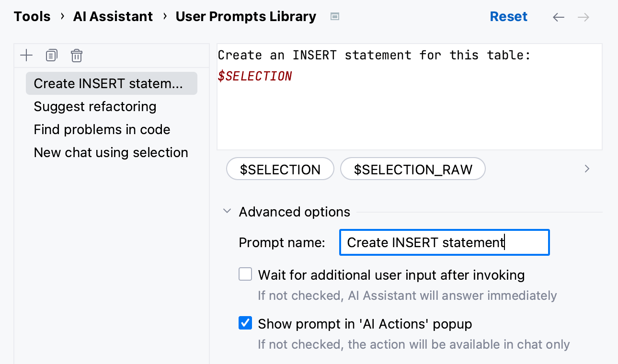Click hint 'the action will be available in chat only'

point(459,344)
